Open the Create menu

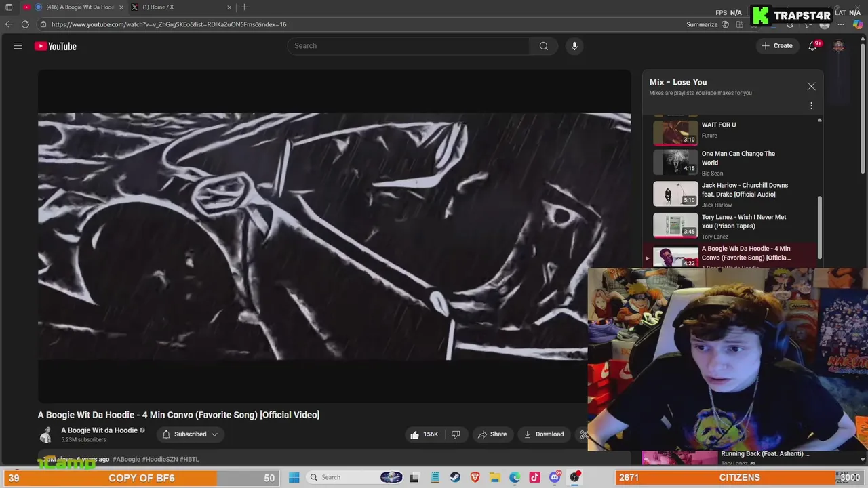(776, 46)
